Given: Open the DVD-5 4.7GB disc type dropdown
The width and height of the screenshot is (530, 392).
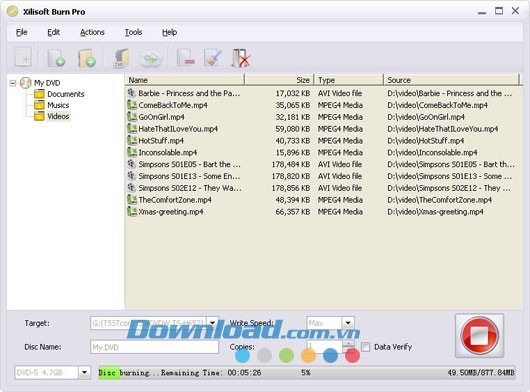Looking at the screenshot, I should click(x=85, y=373).
